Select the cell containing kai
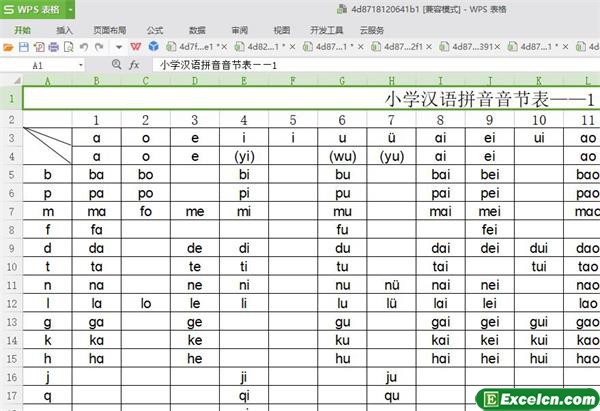600x411 pixels. [x=440, y=340]
